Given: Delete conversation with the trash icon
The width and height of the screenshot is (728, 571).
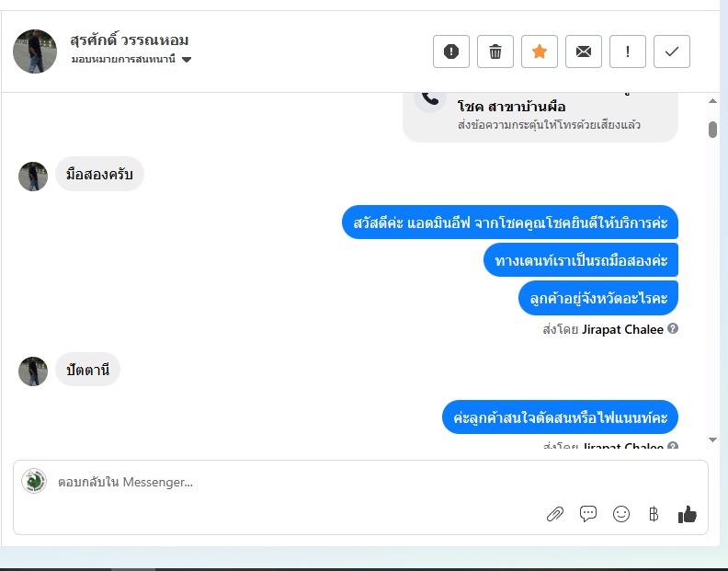Looking at the screenshot, I should [495, 51].
